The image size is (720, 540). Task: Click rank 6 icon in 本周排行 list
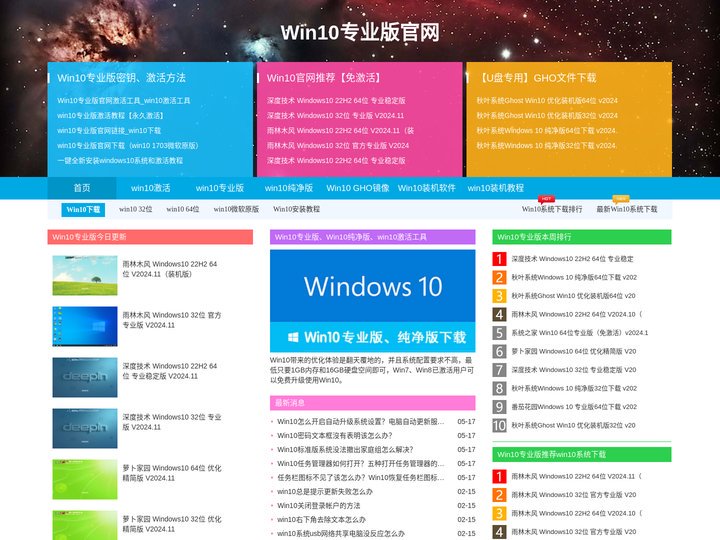499,351
